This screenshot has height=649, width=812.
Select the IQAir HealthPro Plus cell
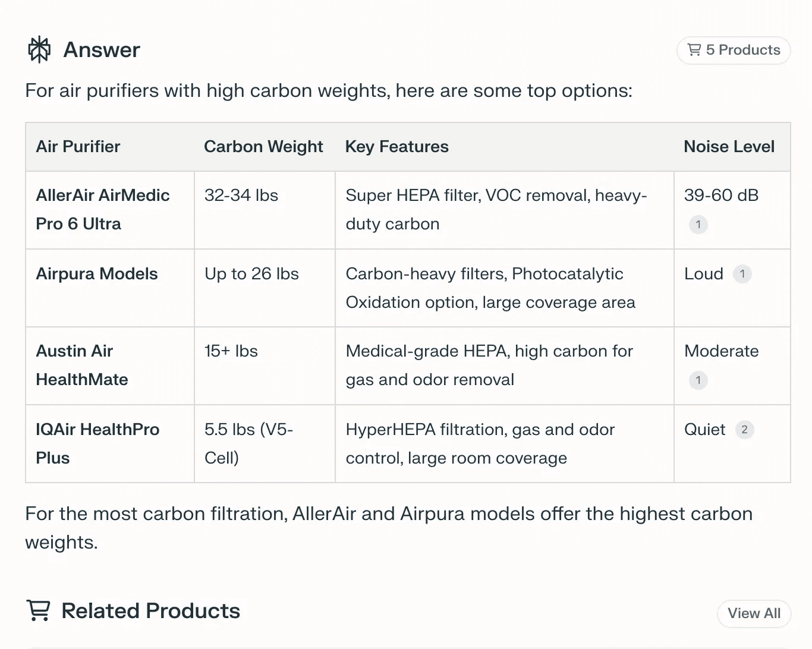click(97, 444)
